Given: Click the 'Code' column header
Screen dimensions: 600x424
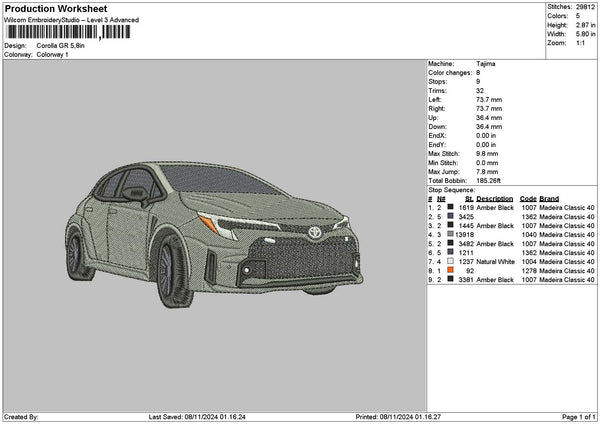Looking at the screenshot, I should coord(528,199).
